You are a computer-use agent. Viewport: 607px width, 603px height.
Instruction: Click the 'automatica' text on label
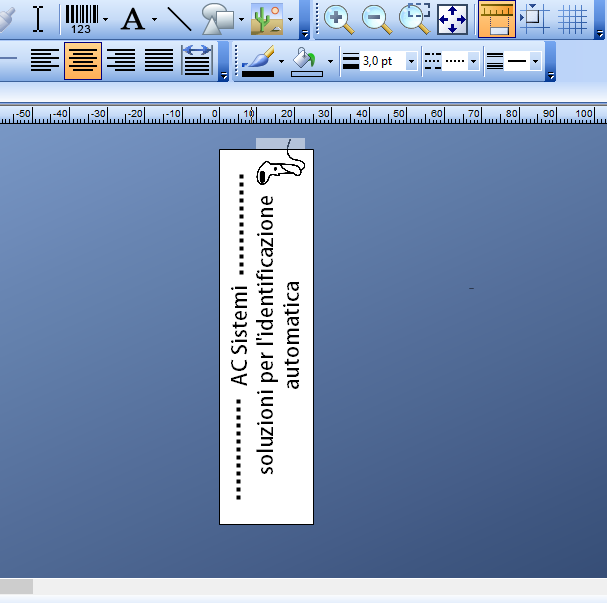(x=293, y=335)
